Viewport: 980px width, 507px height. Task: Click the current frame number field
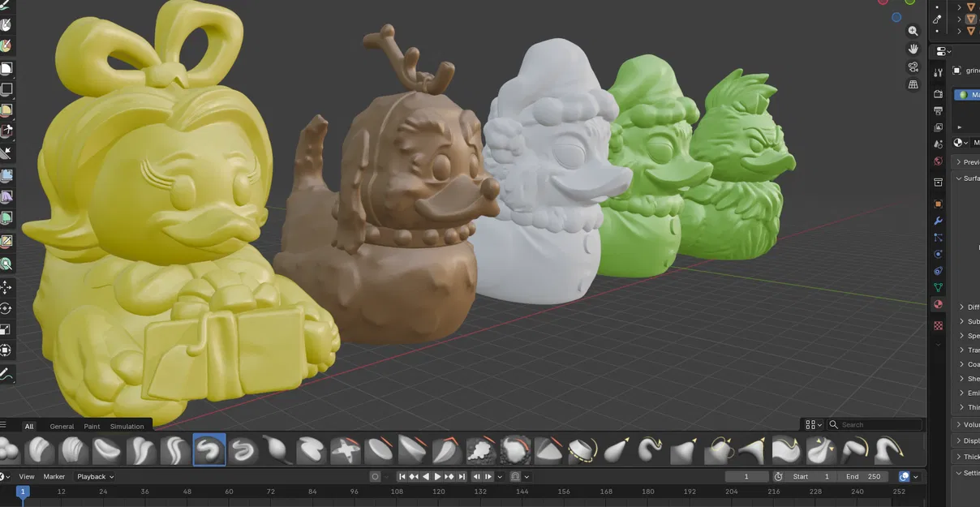coord(746,476)
